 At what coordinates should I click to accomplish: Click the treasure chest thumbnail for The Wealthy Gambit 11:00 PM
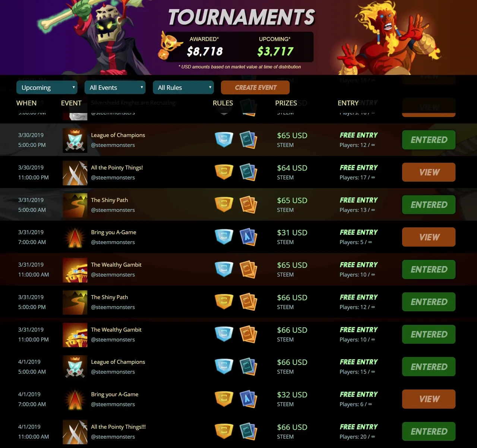click(75, 335)
